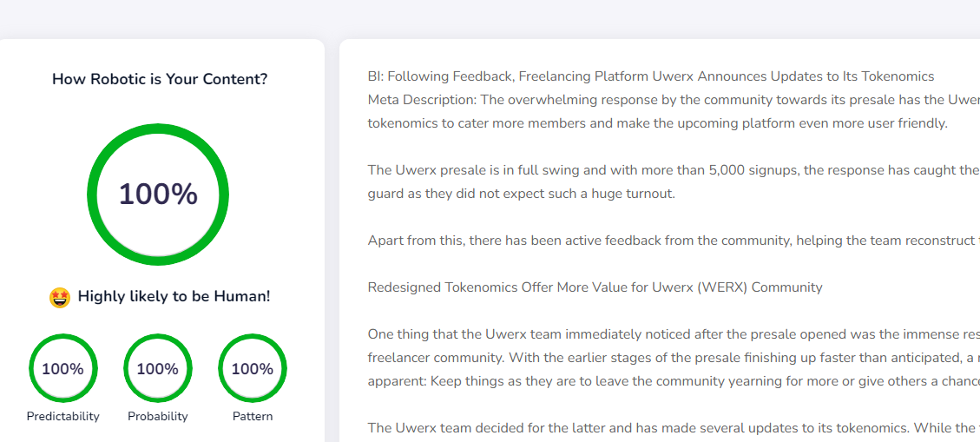The width and height of the screenshot is (980, 442).
Task: Click the Pattern label text
Action: click(253, 417)
